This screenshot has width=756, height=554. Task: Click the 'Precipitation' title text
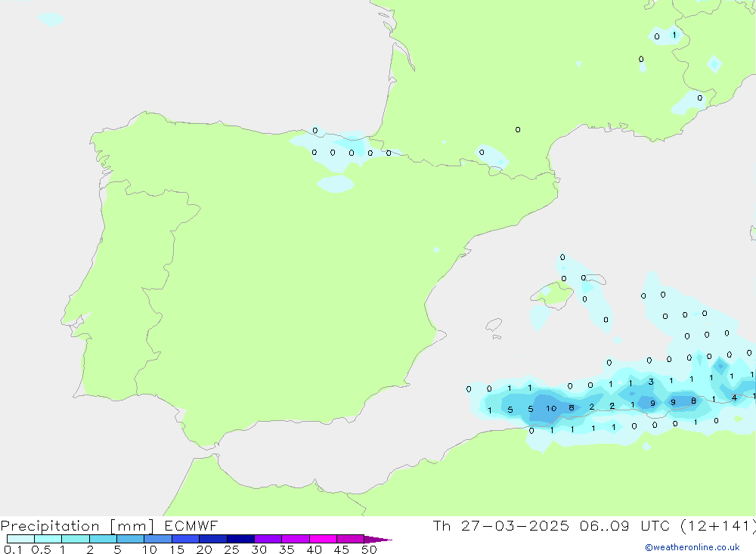tap(50, 526)
